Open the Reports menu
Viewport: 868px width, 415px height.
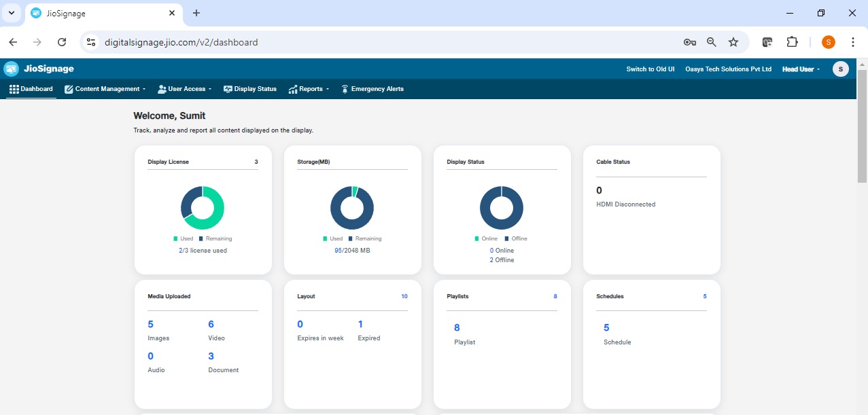point(309,89)
